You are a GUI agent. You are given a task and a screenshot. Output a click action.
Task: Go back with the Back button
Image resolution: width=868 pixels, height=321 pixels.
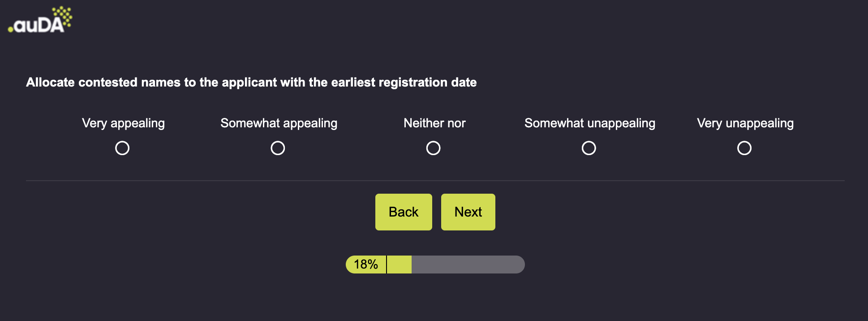coord(404,212)
